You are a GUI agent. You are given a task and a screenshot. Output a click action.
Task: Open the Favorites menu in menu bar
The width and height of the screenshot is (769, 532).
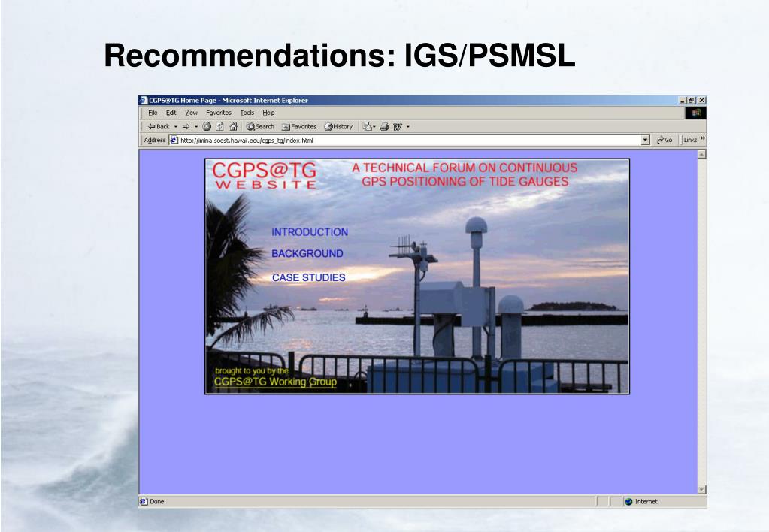pos(219,113)
